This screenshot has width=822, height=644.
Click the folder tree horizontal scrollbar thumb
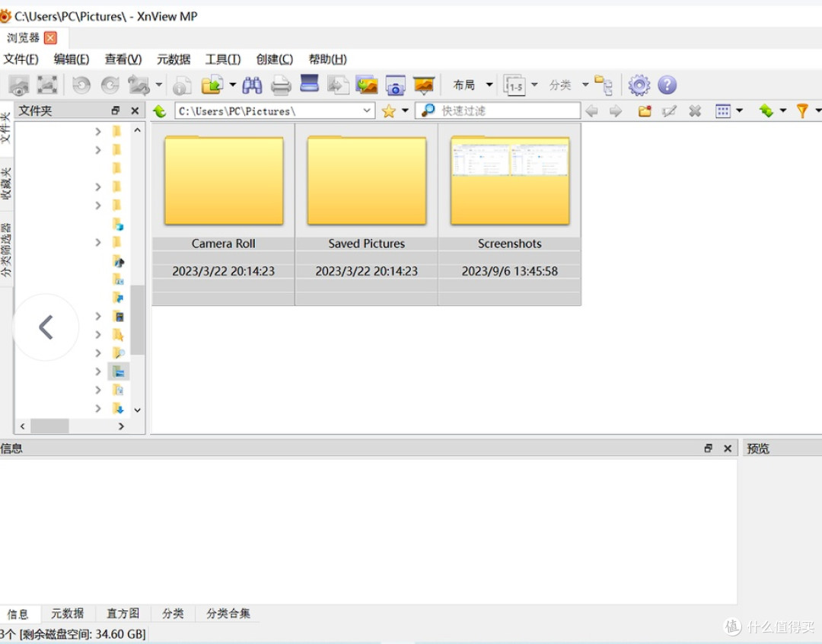coord(49,426)
